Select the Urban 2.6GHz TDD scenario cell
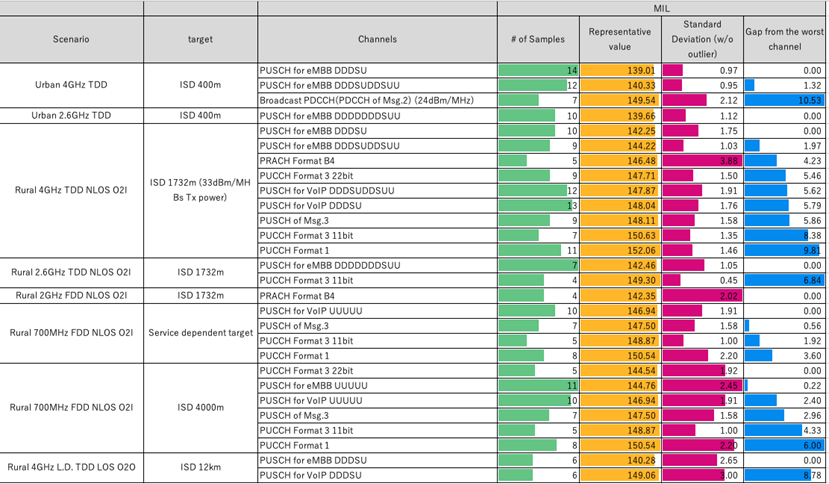829x484 pixels. pos(71,116)
